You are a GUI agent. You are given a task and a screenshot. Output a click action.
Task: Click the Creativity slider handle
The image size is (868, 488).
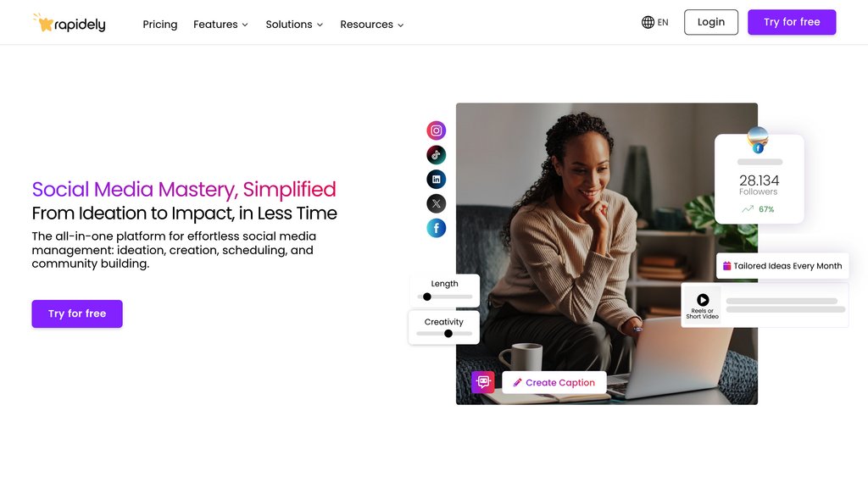(448, 334)
